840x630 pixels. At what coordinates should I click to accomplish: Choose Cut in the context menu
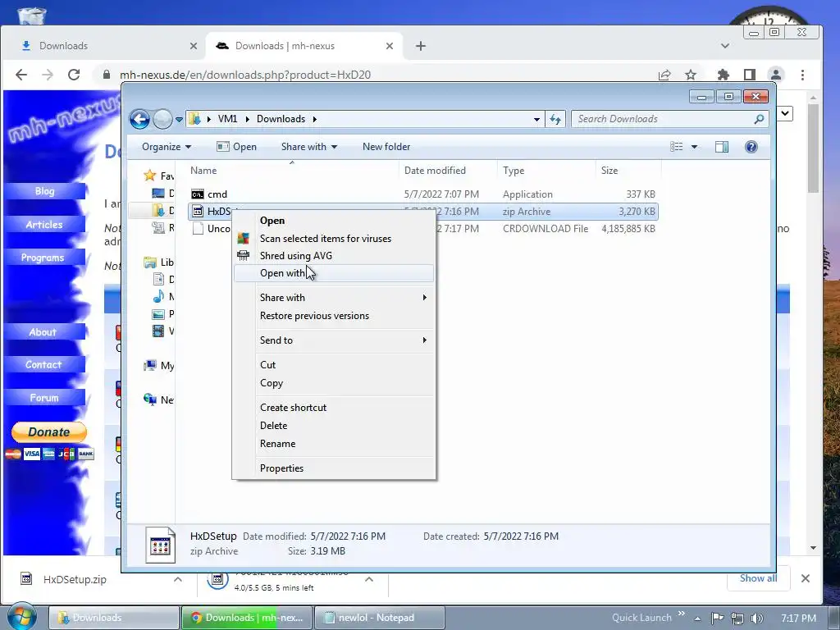tap(334, 365)
